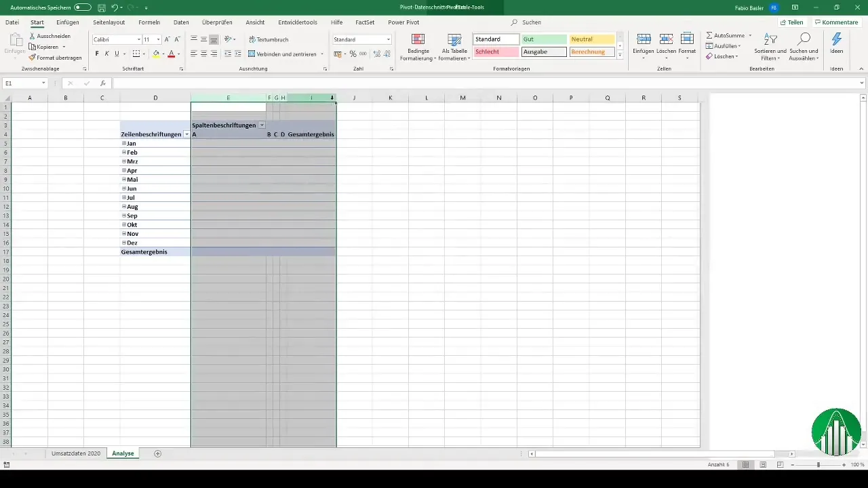Expand the Jan row

pos(124,144)
